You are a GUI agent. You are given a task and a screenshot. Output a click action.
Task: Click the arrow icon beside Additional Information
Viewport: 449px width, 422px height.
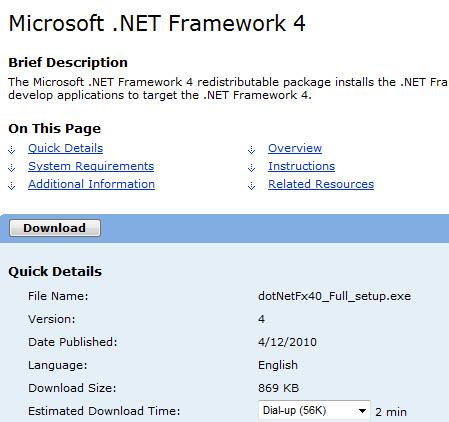12,186
